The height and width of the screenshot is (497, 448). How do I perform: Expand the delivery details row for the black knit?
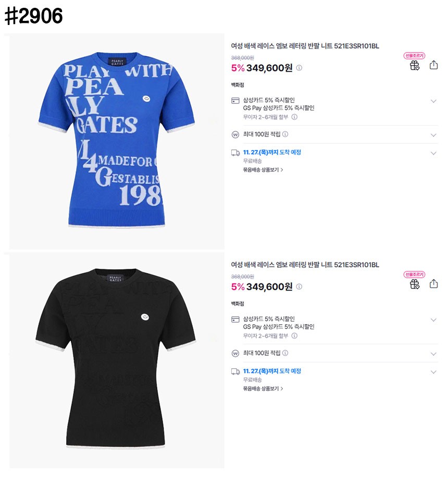click(433, 372)
